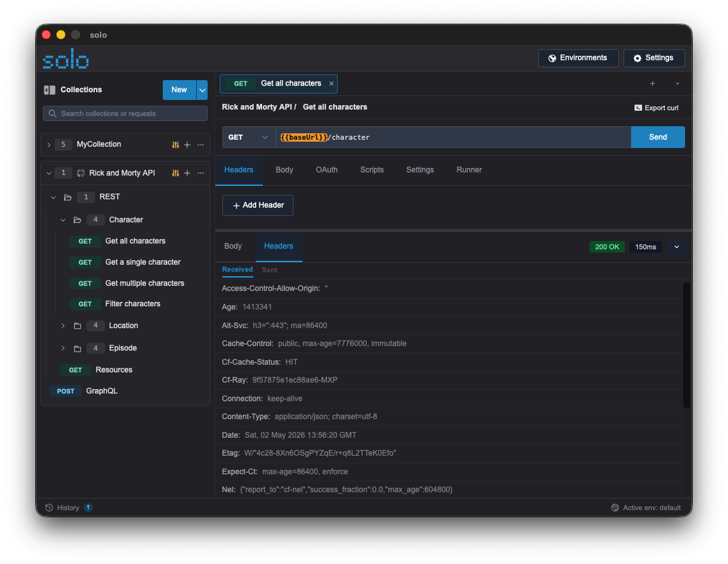Open the tab list dropdown chevron
The height and width of the screenshot is (564, 728).
(677, 83)
